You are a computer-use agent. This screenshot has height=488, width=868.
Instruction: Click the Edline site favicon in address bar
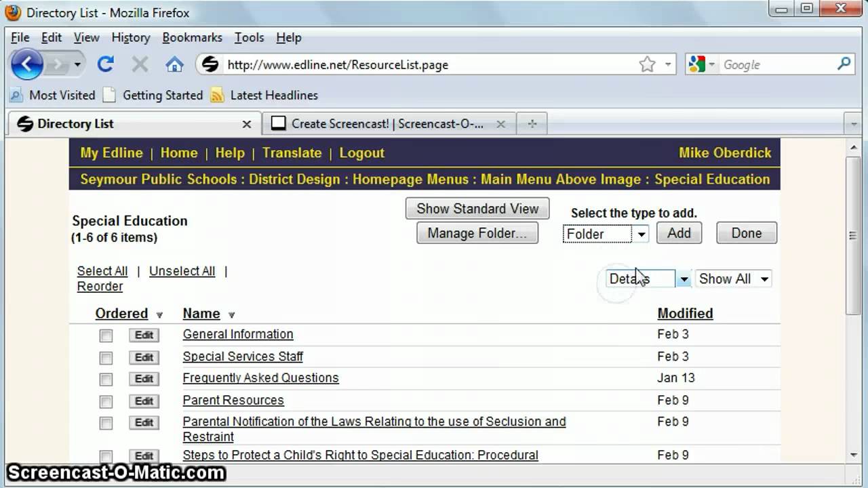tap(211, 64)
